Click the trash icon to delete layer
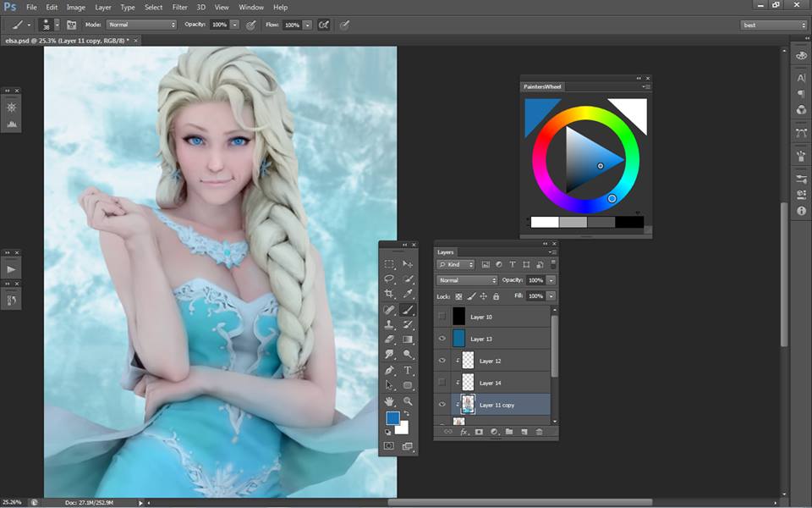The image size is (812, 508). [539, 432]
